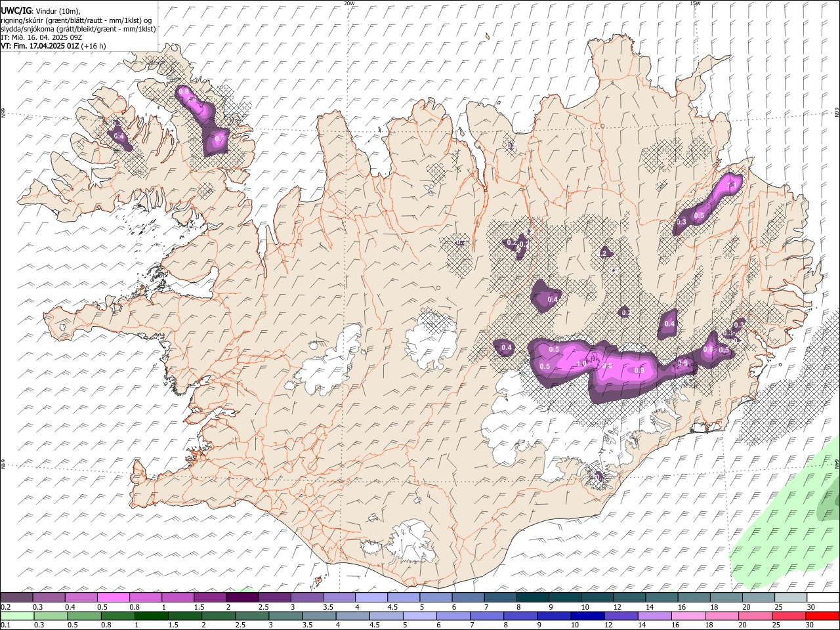Click the 'IT: Mið. 16. 04. 2025 09Z' line

41,37
